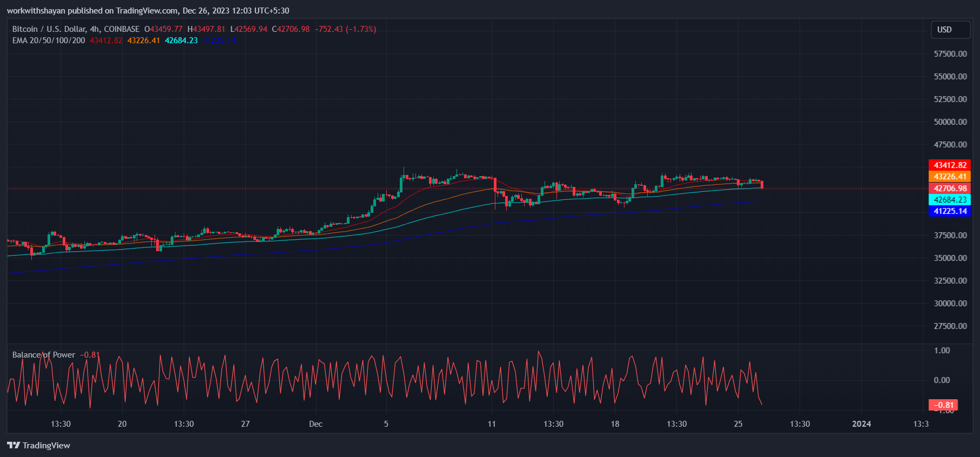The image size is (980, 457).
Task: Click the 35000.00 price axis label
Action: pyautogui.click(x=950, y=258)
